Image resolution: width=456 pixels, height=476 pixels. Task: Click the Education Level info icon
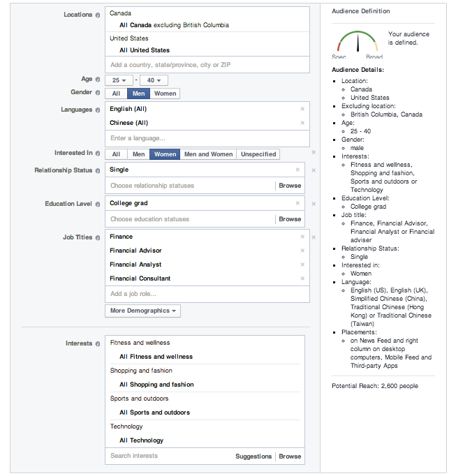click(98, 204)
